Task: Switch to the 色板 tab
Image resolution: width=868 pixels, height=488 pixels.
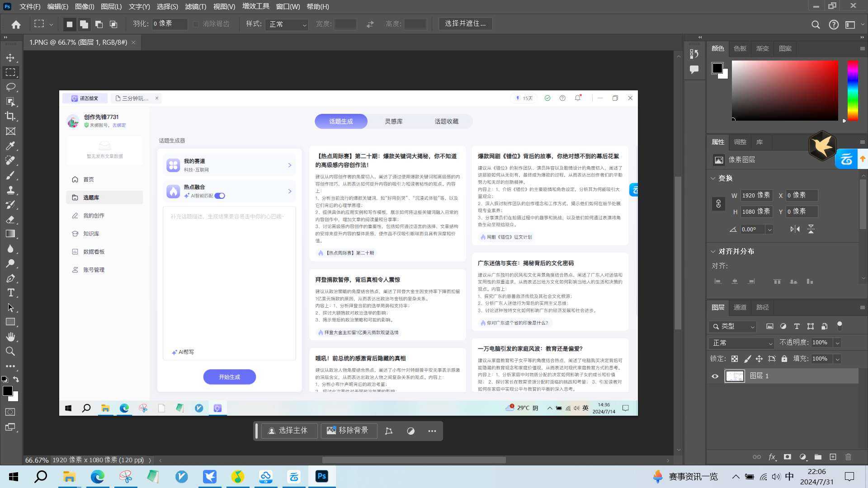Action: click(740, 48)
